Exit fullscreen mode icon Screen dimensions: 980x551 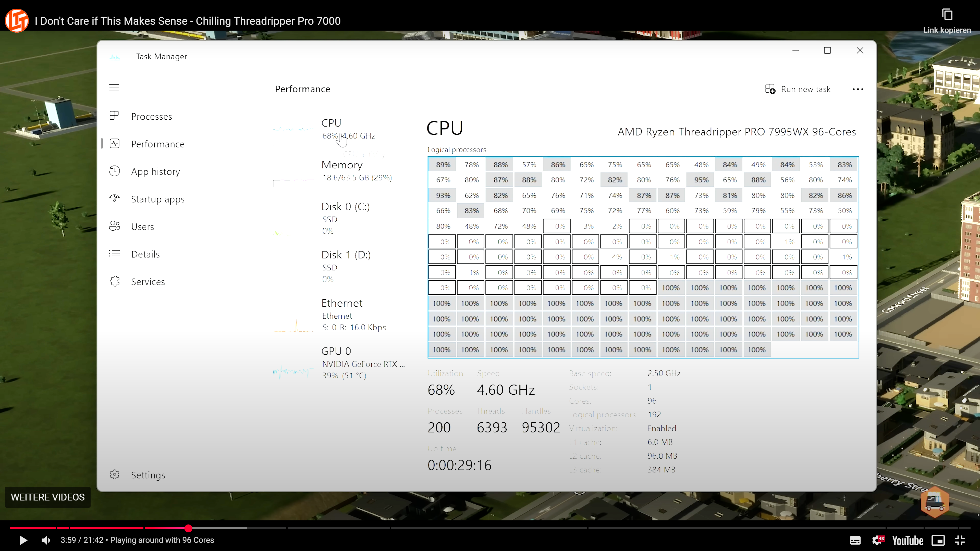pyautogui.click(x=960, y=540)
